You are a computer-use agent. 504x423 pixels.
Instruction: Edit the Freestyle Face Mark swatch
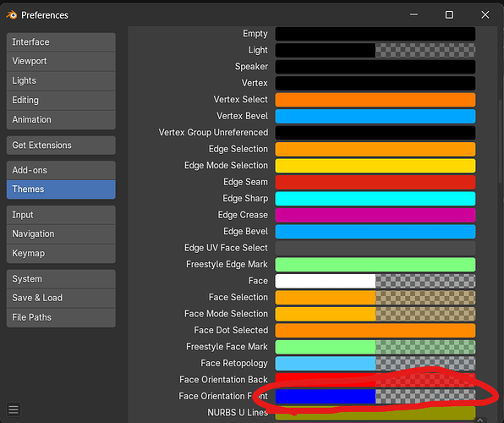[x=375, y=347]
